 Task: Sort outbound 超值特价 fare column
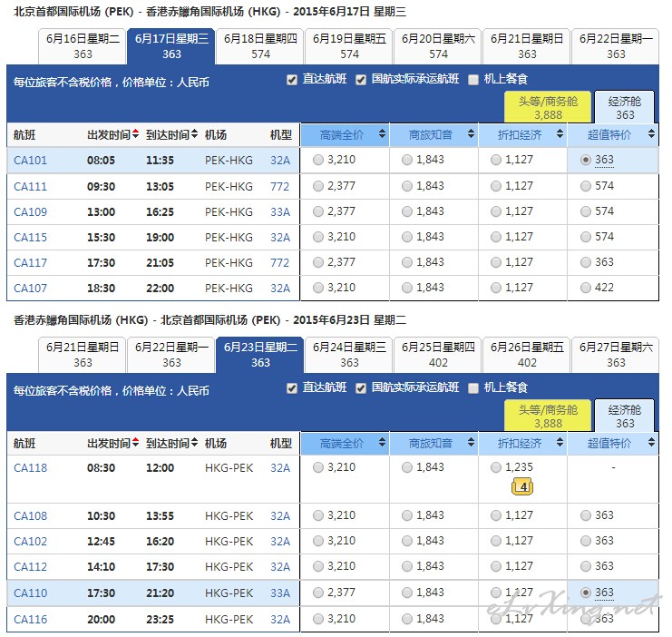651,133
